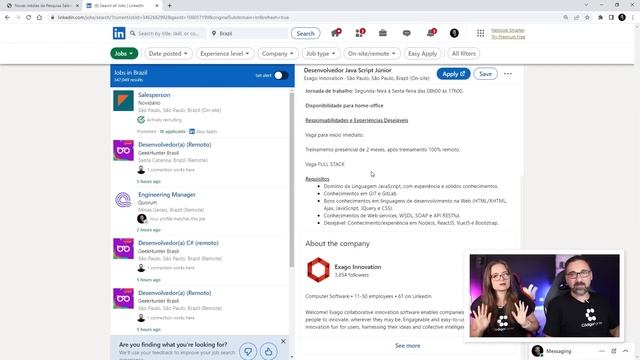Click See more in About the company
The height and width of the screenshot is (360, 640).
(407, 346)
